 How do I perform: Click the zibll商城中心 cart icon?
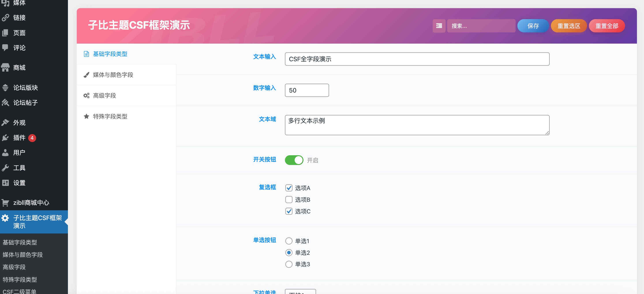[5, 202]
